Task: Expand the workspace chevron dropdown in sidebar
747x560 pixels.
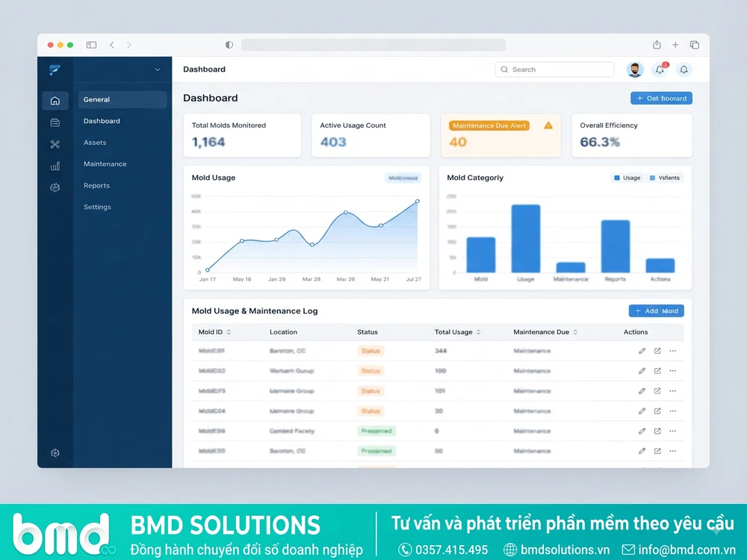Action: coord(157,69)
